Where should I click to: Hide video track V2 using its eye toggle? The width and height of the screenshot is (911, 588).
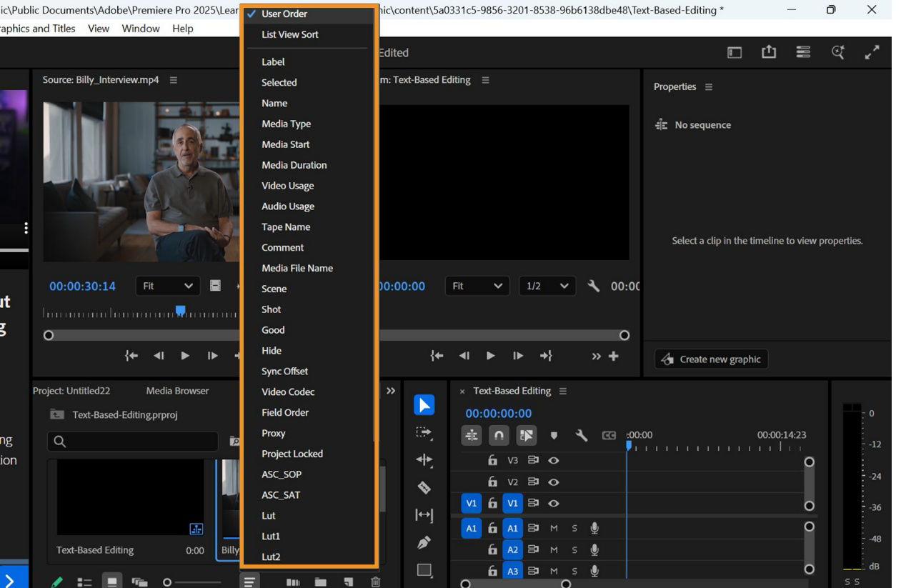(x=554, y=482)
